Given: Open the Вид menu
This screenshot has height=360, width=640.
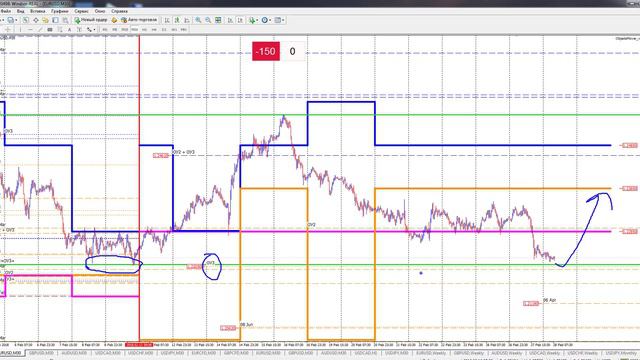Looking at the screenshot, I should 20,11.
